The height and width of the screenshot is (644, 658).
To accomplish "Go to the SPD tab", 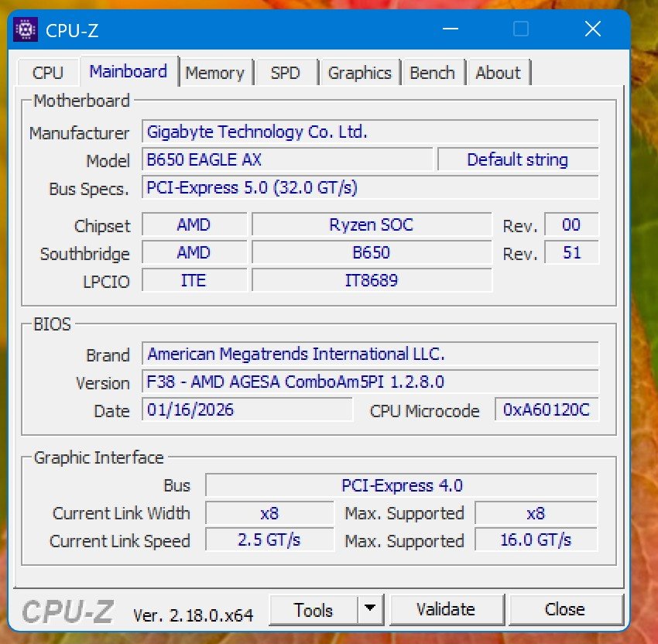I will click(286, 73).
